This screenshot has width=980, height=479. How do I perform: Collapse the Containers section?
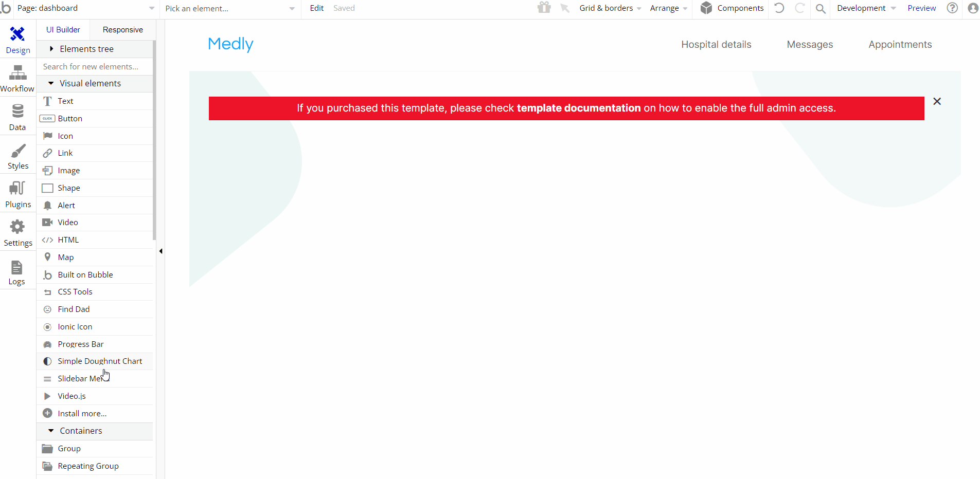[x=95, y=431]
